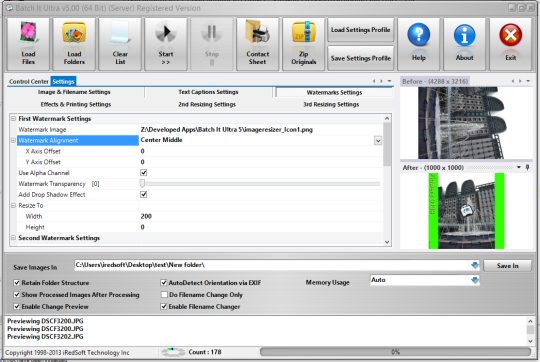The width and height of the screenshot is (540, 362).
Task: Open Save Images In path dropdown
Action: click(475, 265)
